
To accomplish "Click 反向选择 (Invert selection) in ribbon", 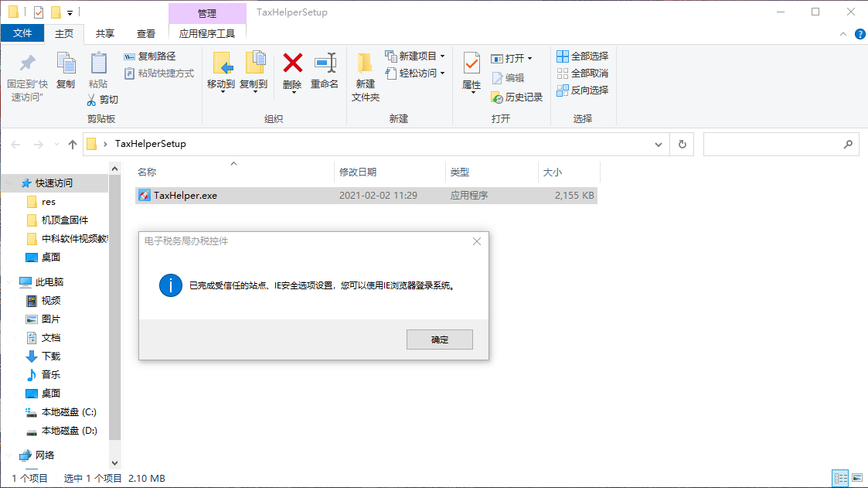I will point(582,90).
